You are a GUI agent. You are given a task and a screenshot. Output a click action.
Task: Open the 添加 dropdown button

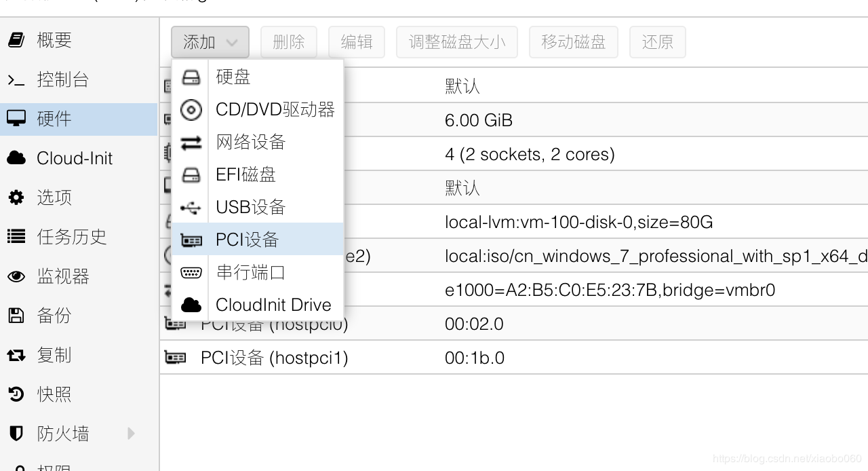pyautogui.click(x=210, y=42)
